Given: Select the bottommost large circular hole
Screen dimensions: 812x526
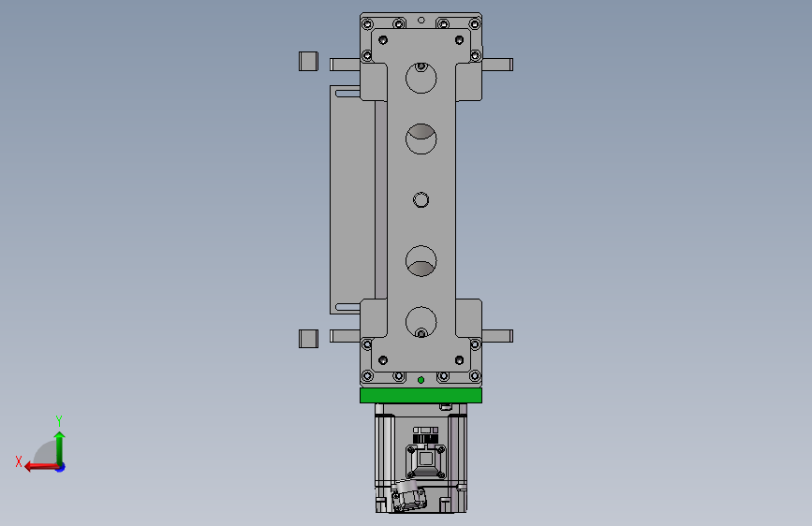Looking at the screenshot, I should (x=421, y=322).
